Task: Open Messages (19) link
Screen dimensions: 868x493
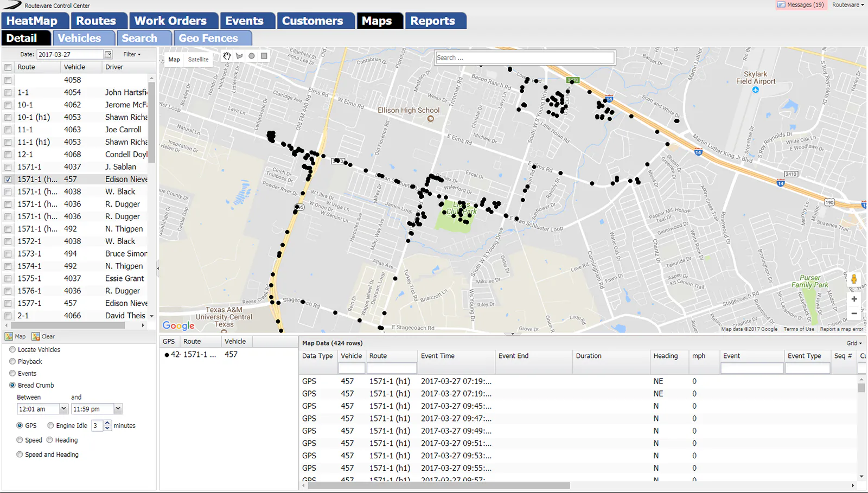Action: tap(801, 5)
